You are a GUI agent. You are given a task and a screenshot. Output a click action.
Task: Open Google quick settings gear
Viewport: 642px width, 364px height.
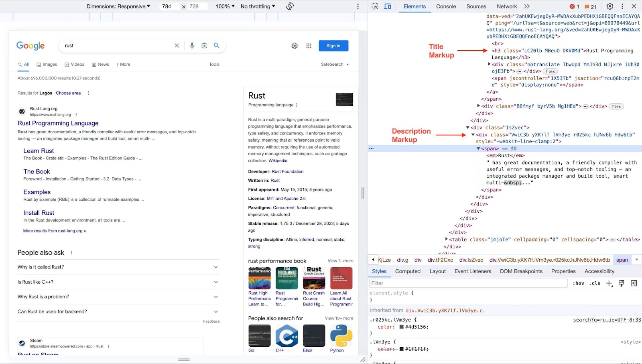(x=295, y=46)
